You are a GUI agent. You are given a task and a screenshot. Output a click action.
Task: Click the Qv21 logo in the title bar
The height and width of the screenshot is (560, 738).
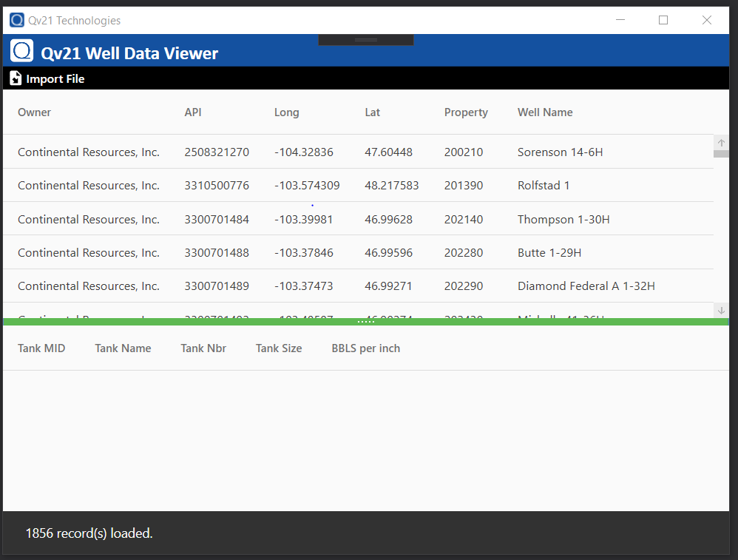pyautogui.click(x=16, y=20)
